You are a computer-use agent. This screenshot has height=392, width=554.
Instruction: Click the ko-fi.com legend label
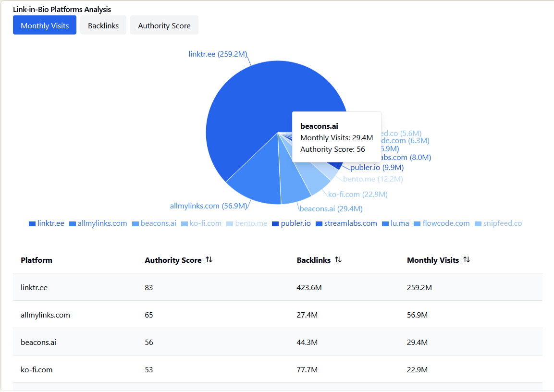pos(206,223)
